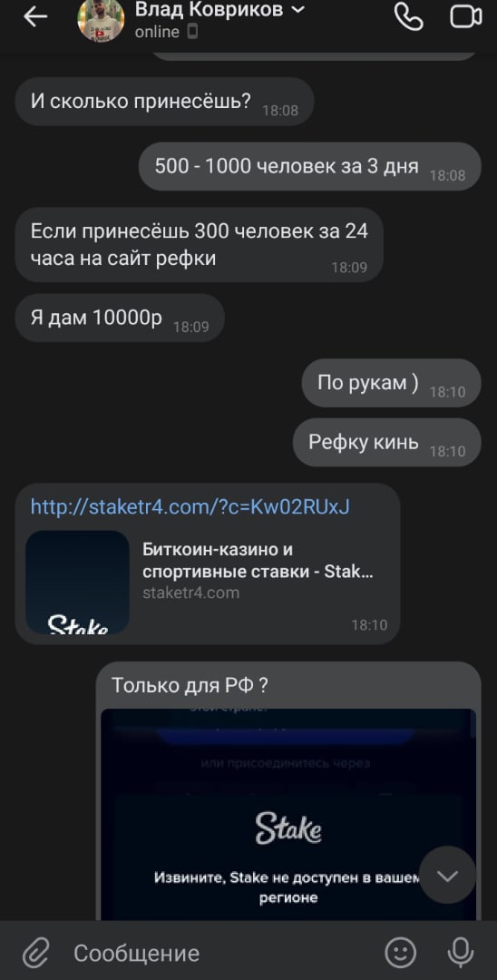Open the attachment paperclip icon
This screenshot has height=980, width=497.
click(35, 954)
